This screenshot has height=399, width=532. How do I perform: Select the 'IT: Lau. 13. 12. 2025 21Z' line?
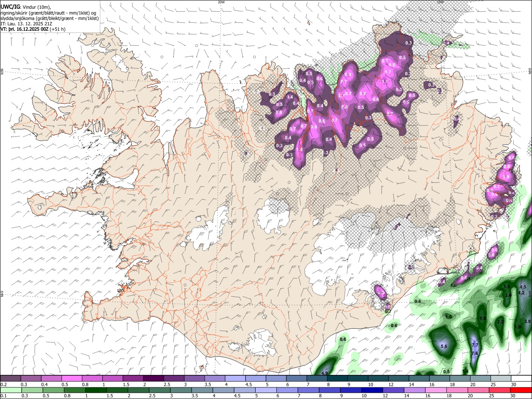27,24
